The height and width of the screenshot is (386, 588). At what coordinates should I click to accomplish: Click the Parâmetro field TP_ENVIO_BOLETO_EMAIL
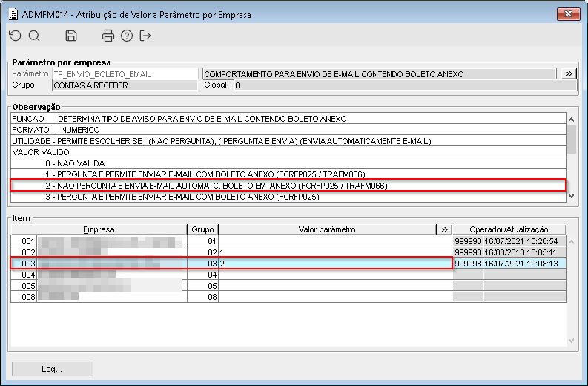(125, 74)
